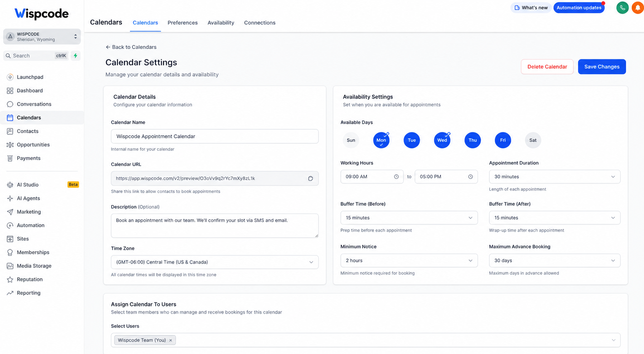This screenshot has width=644, height=354.
Task: Open Marketing paper-plane icon
Action: [10, 212]
